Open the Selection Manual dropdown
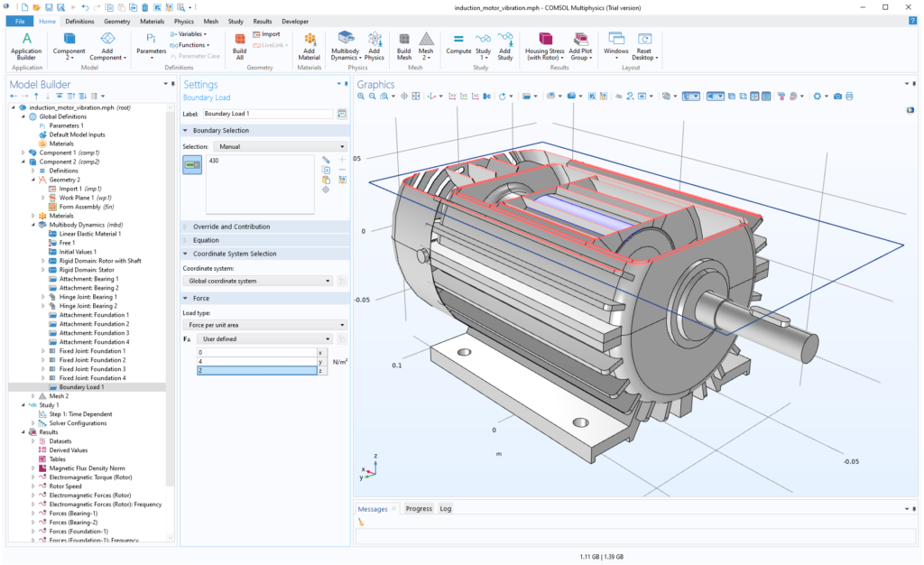This screenshot has width=924, height=565. tap(282, 147)
